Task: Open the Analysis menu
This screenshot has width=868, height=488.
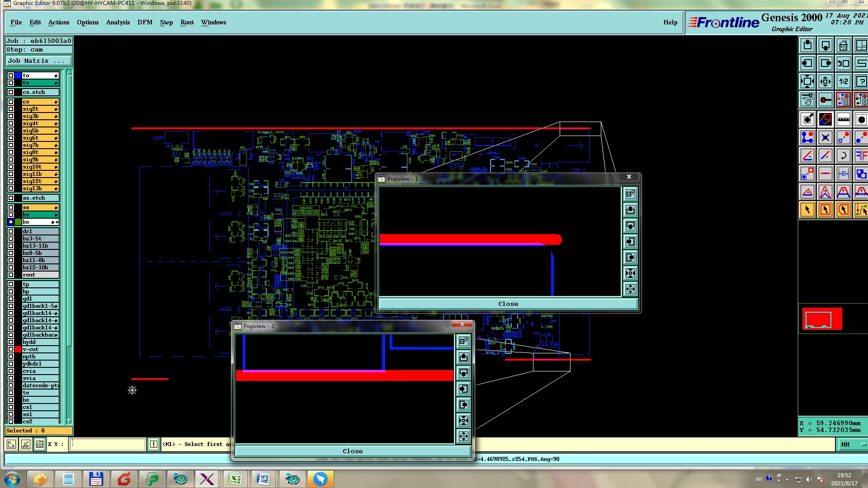Action: click(118, 22)
